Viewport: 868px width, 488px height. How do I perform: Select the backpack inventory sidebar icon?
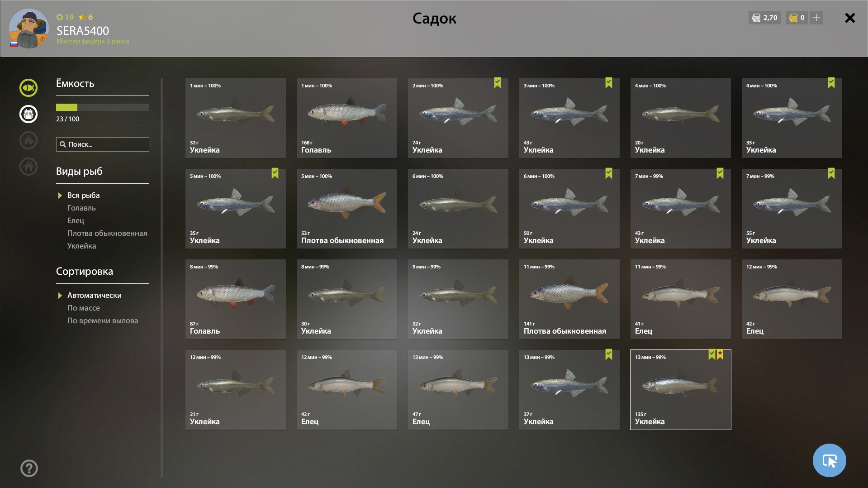(x=28, y=114)
